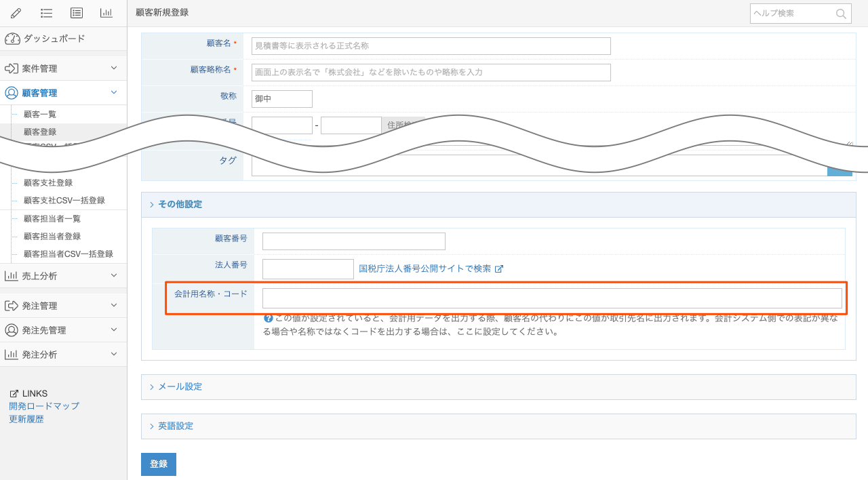Click the 顧客番号 input field

pyautogui.click(x=354, y=241)
